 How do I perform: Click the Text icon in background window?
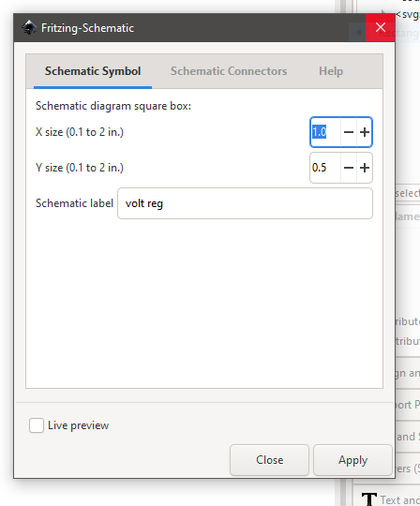pyautogui.click(x=369, y=499)
